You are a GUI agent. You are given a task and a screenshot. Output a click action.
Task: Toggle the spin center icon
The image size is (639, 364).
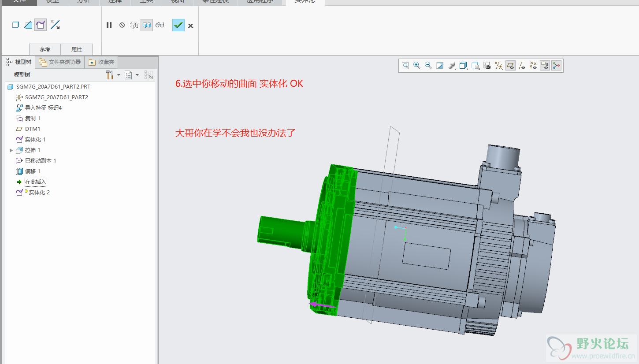pos(557,66)
